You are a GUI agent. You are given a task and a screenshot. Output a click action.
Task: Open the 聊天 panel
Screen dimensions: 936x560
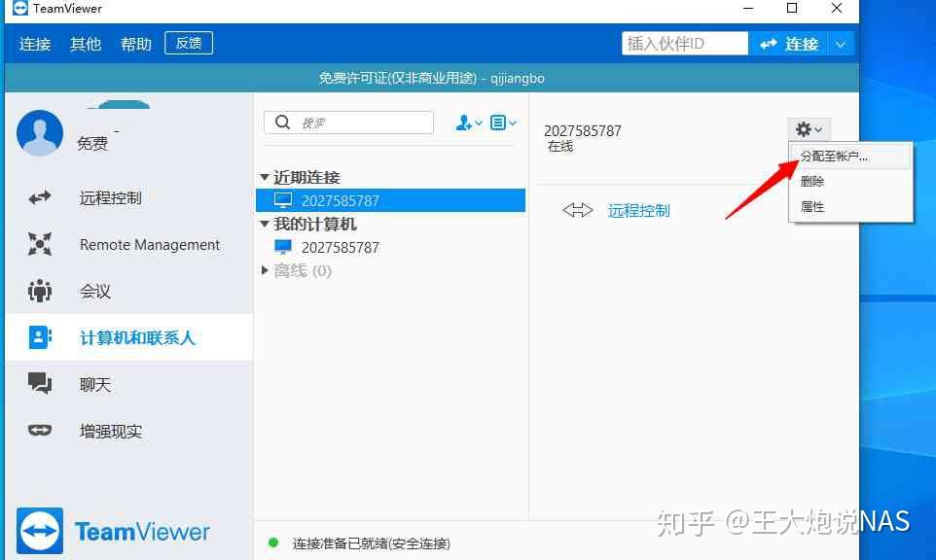(39, 384)
